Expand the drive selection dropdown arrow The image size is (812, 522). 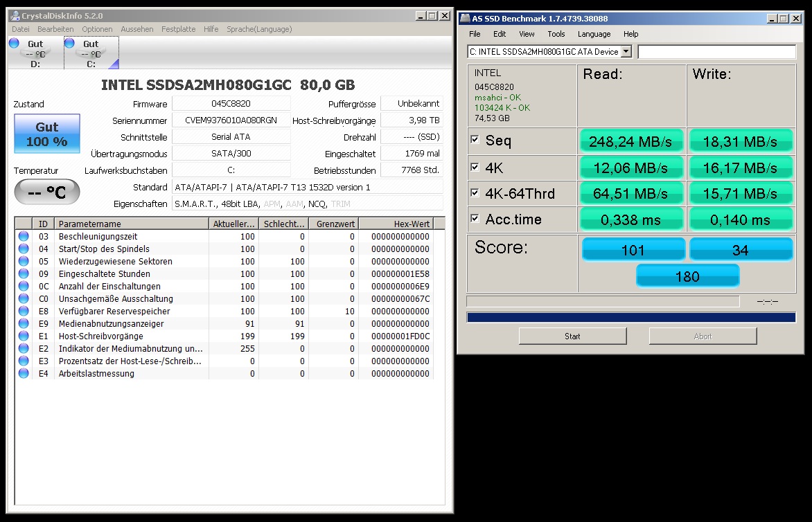pyautogui.click(x=626, y=51)
